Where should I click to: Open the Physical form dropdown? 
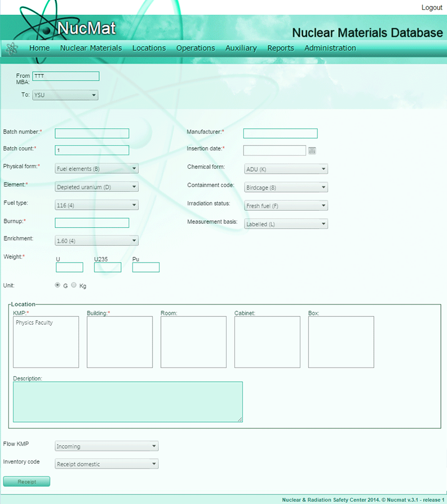(x=97, y=169)
